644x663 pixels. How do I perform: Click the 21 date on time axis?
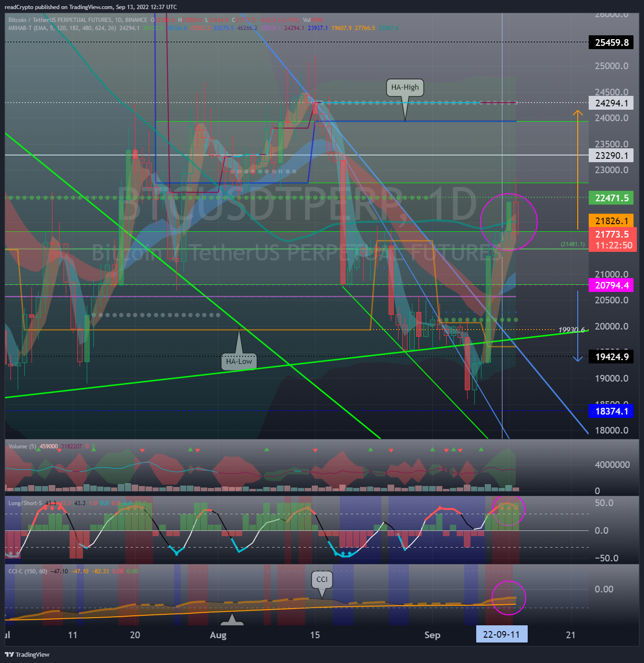[571, 635]
